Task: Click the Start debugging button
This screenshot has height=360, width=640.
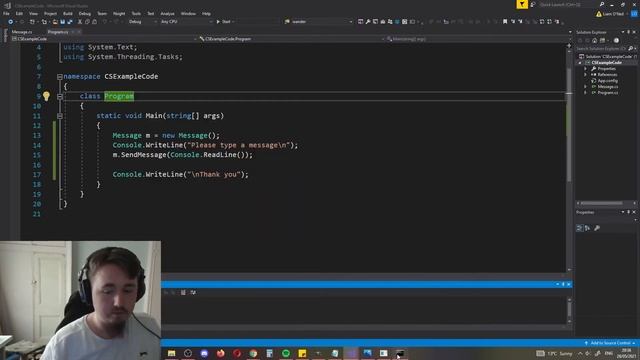Action: 224,22
